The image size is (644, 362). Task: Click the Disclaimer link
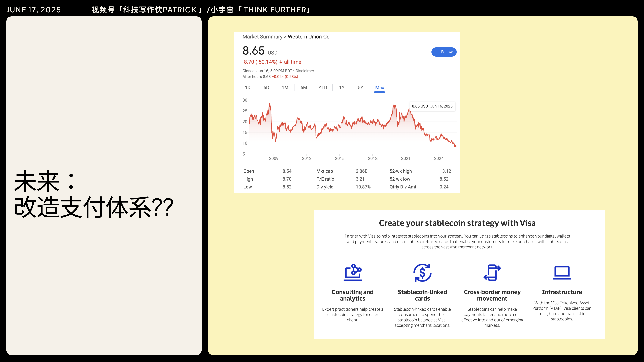click(x=305, y=71)
